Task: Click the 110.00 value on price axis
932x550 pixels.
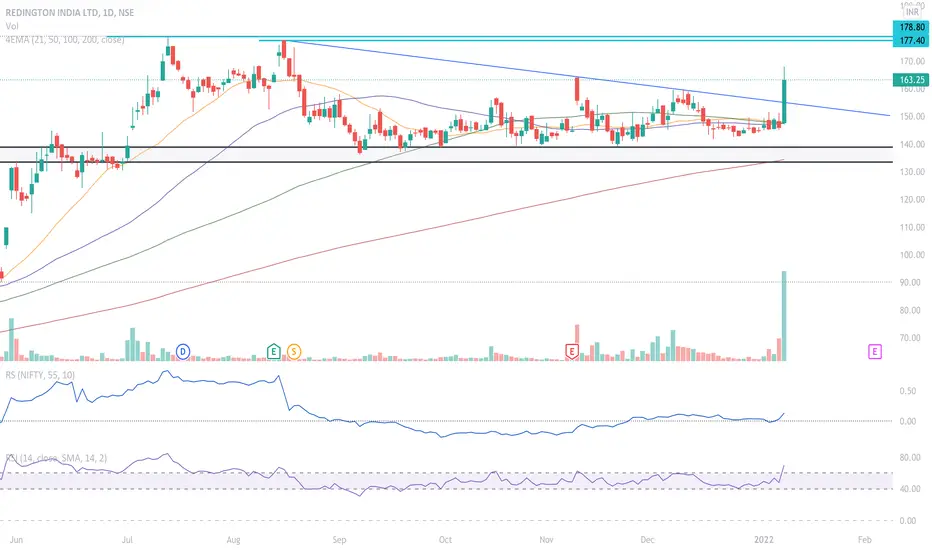Action: tap(912, 227)
